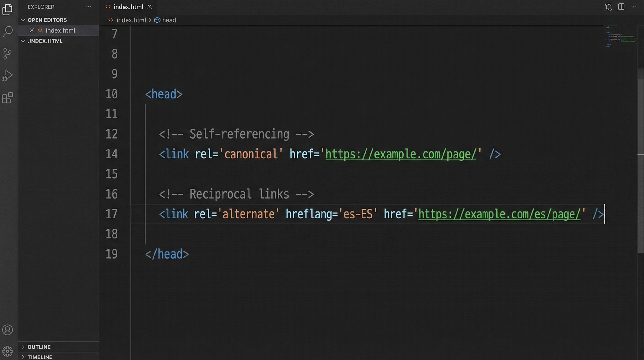Open the Accounts icon near the bottom
Screen dimensions: 644x360
coord(7,330)
